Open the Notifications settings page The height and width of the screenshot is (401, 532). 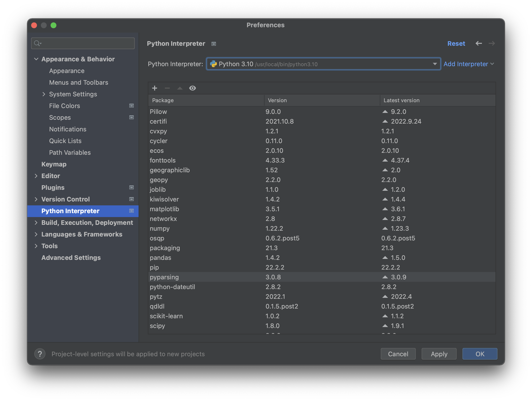(x=68, y=129)
